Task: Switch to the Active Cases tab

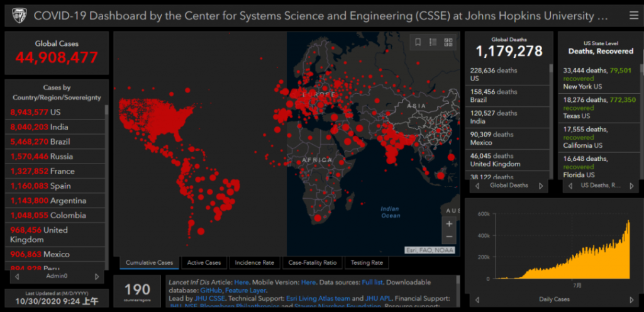Action: 204,263
